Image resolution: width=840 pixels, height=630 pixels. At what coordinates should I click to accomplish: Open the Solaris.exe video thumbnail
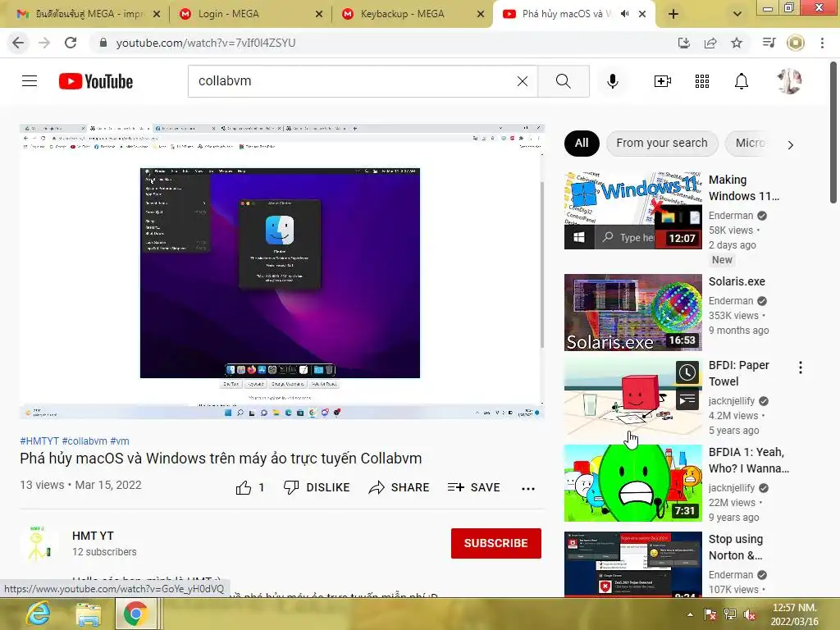coord(633,313)
